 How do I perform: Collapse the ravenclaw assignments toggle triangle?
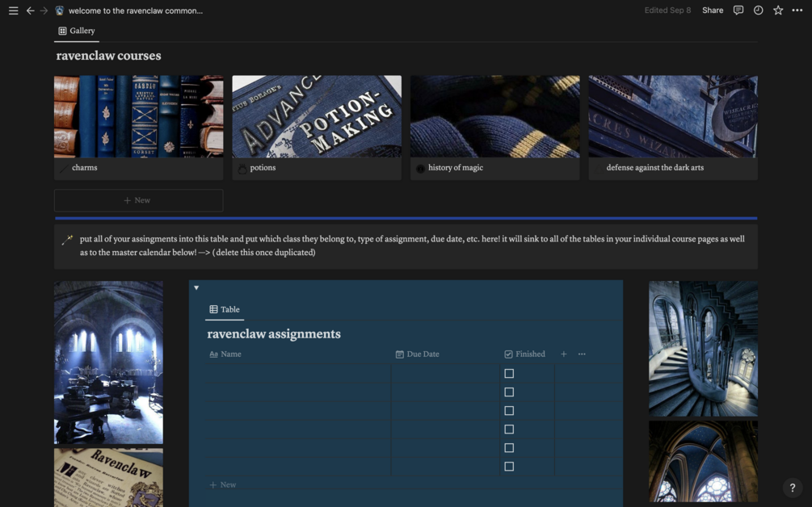tap(196, 287)
